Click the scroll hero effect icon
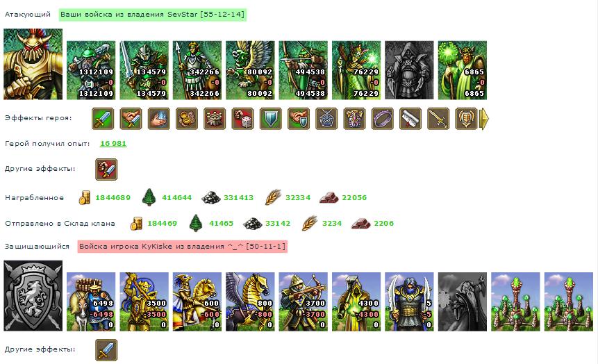 (410, 119)
